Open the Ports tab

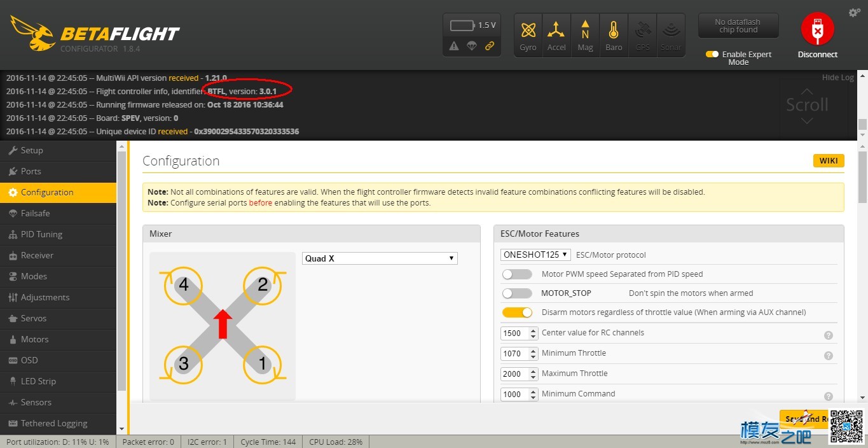pyautogui.click(x=58, y=172)
